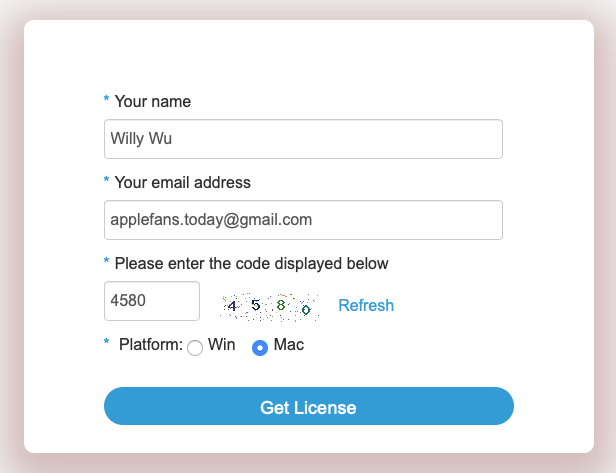Refresh the captcha code

[x=366, y=305]
